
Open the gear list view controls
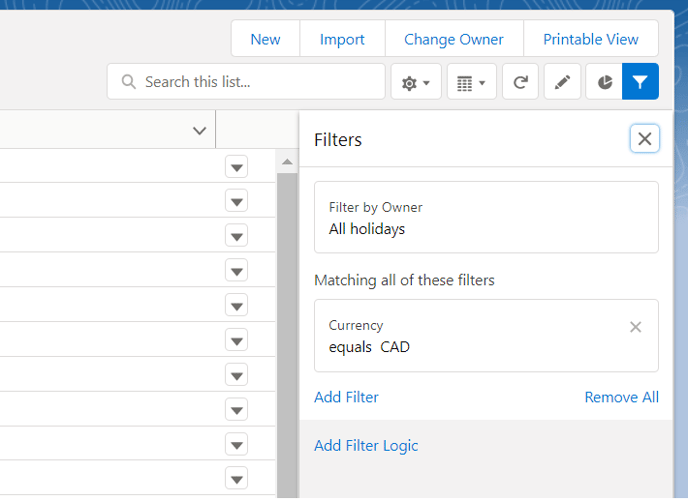(x=415, y=82)
